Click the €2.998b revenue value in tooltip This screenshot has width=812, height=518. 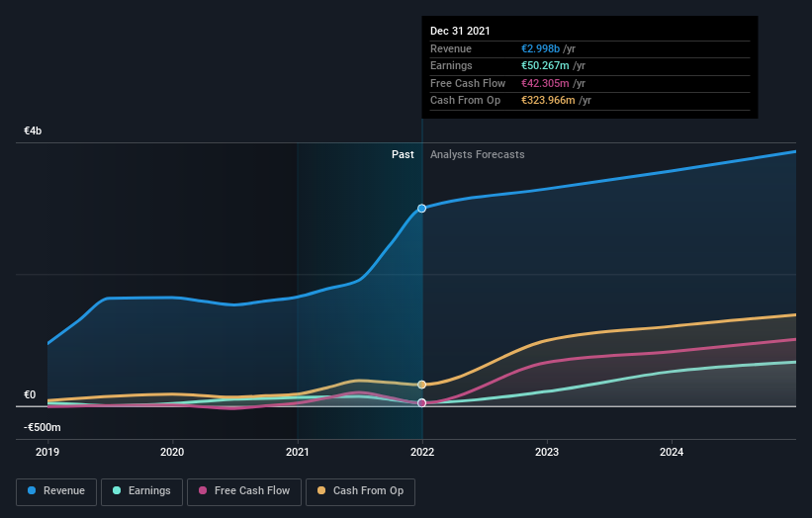coord(540,48)
